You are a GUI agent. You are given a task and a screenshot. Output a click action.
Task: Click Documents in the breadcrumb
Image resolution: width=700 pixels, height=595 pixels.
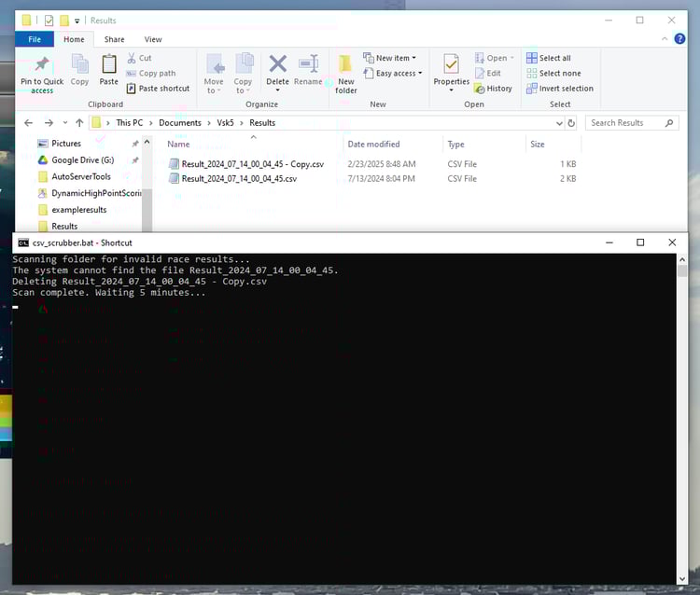tap(180, 123)
